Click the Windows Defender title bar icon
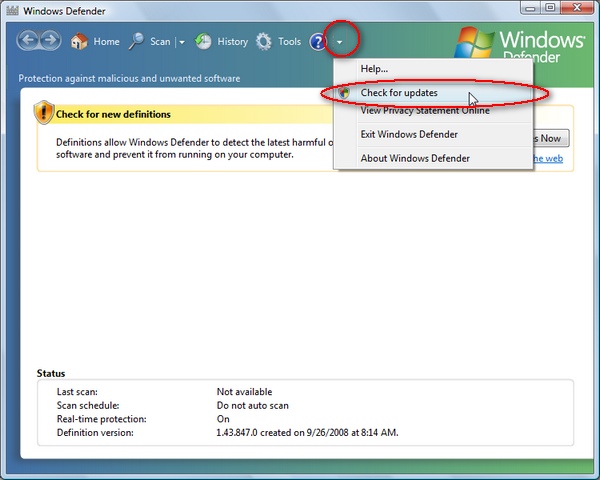 12,10
